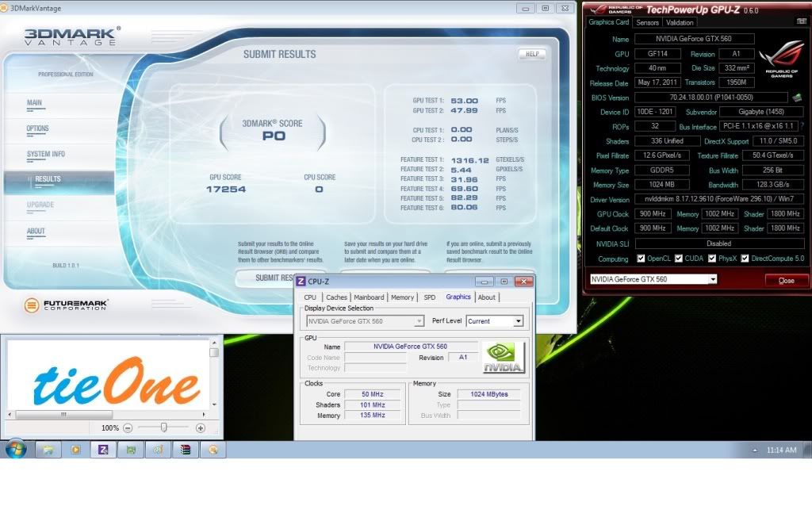Toggle the CUDA checkbox in GPU-Z

[679, 259]
